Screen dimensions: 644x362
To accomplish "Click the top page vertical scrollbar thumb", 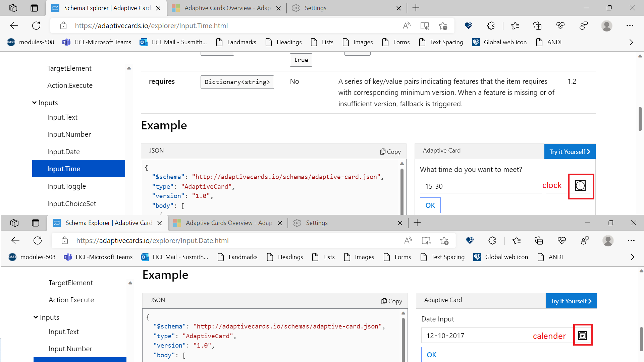I will [640, 119].
